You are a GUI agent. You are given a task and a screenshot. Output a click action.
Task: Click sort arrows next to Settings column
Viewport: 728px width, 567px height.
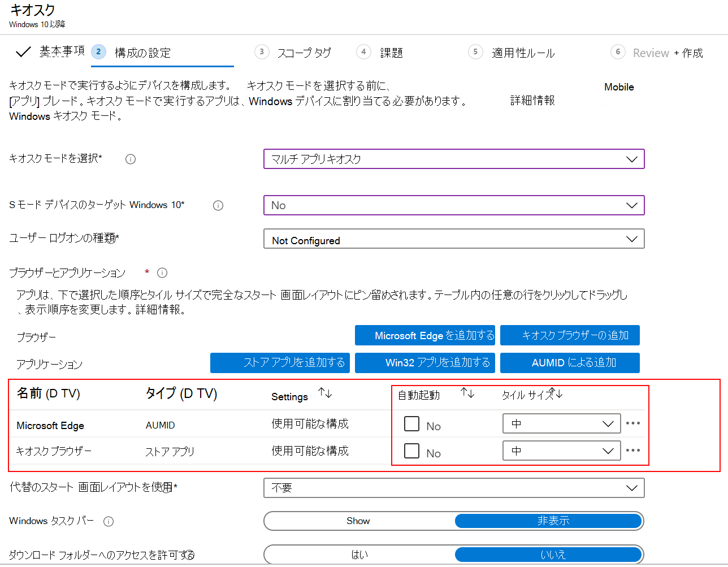(325, 393)
